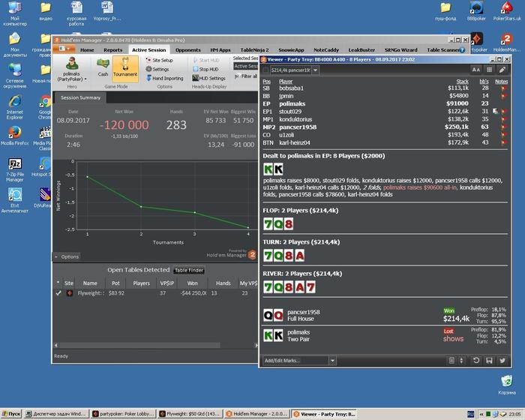Open the Recycle Bin (Корзина) desktop icon
Viewport: 525px width, 420px height.
[506, 385]
